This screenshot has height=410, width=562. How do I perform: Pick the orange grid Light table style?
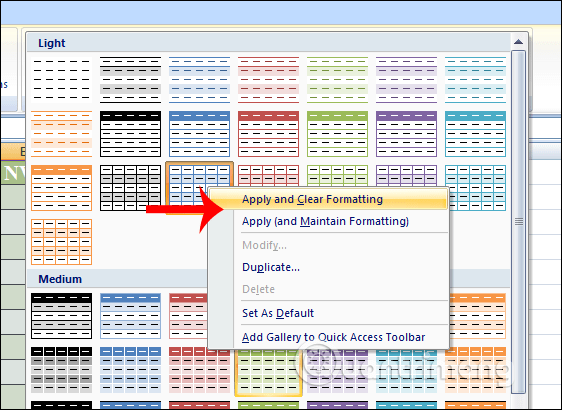coord(61,242)
